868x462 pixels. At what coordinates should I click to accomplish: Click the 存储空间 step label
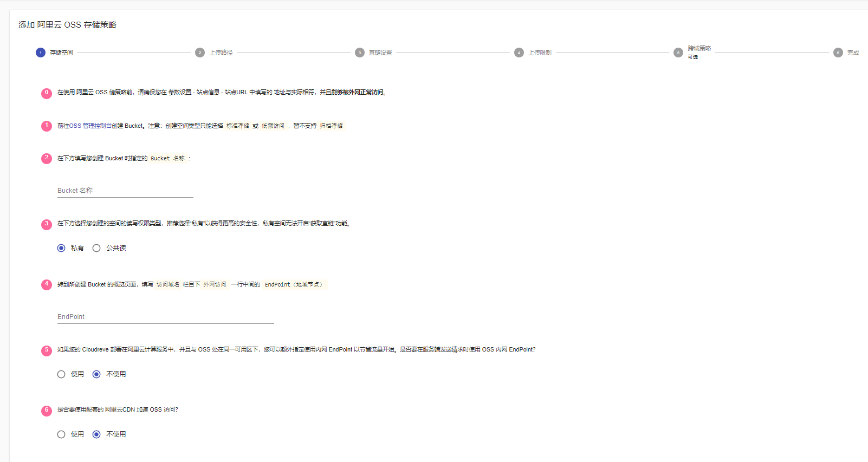click(x=61, y=53)
